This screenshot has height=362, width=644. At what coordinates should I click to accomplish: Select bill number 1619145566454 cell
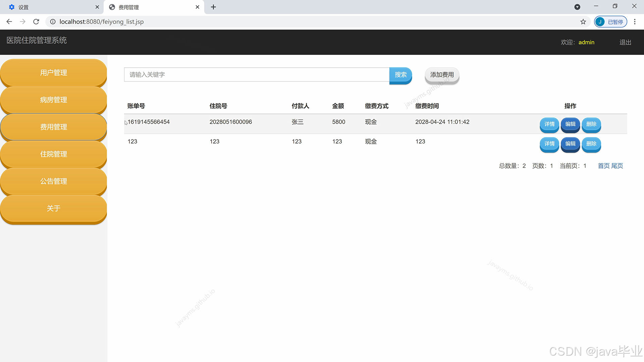149,122
